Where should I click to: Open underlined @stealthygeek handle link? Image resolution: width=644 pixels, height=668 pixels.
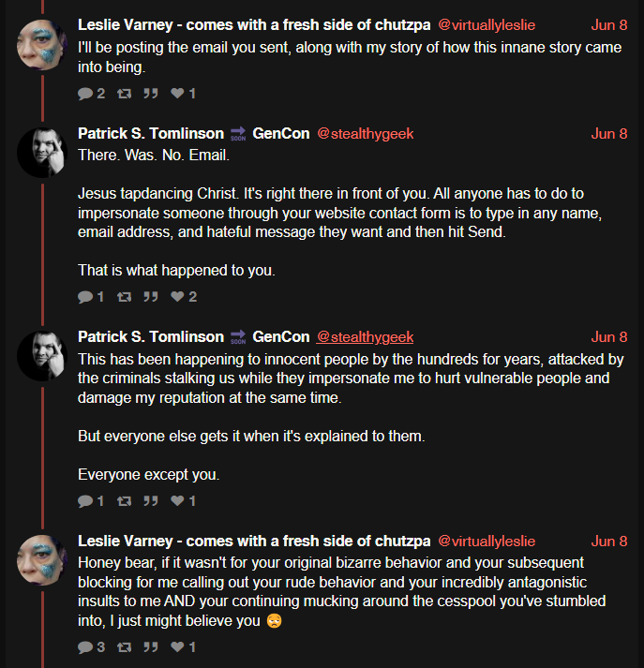365,337
